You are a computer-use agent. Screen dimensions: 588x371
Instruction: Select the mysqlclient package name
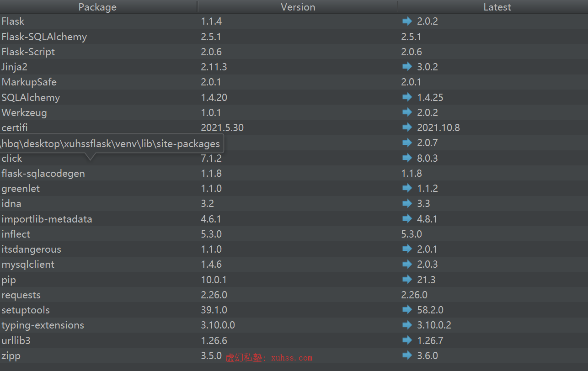tap(28, 265)
